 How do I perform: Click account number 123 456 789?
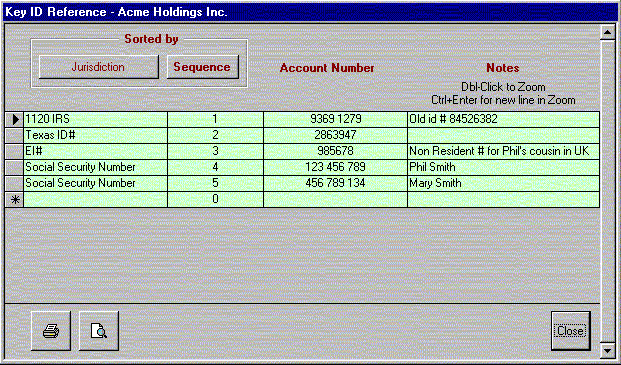coord(335,167)
